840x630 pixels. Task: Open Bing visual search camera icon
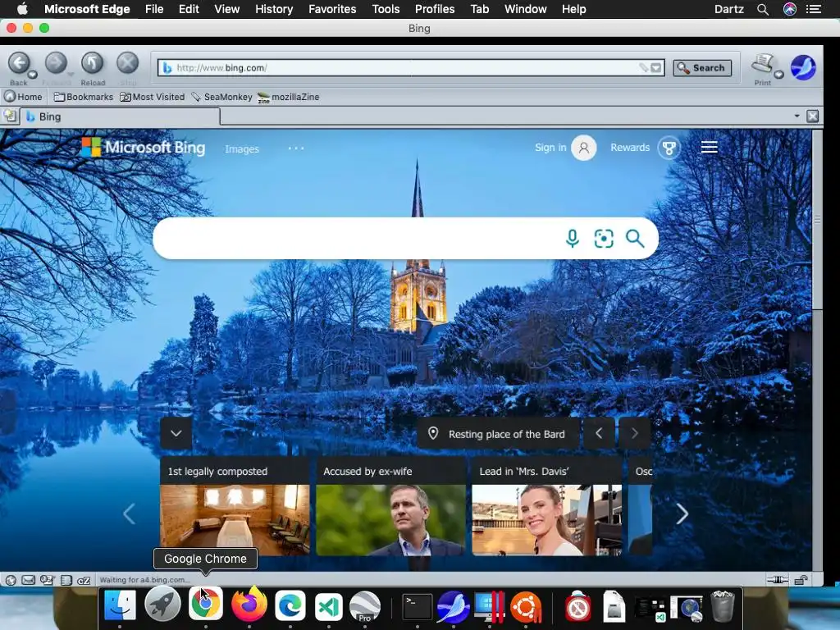pos(604,239)
